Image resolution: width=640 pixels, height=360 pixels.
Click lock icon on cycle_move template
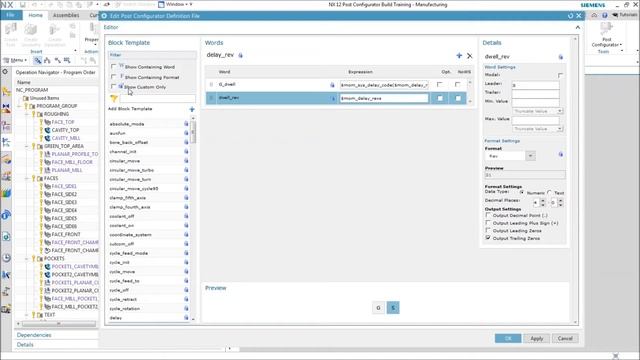point(186,271)
